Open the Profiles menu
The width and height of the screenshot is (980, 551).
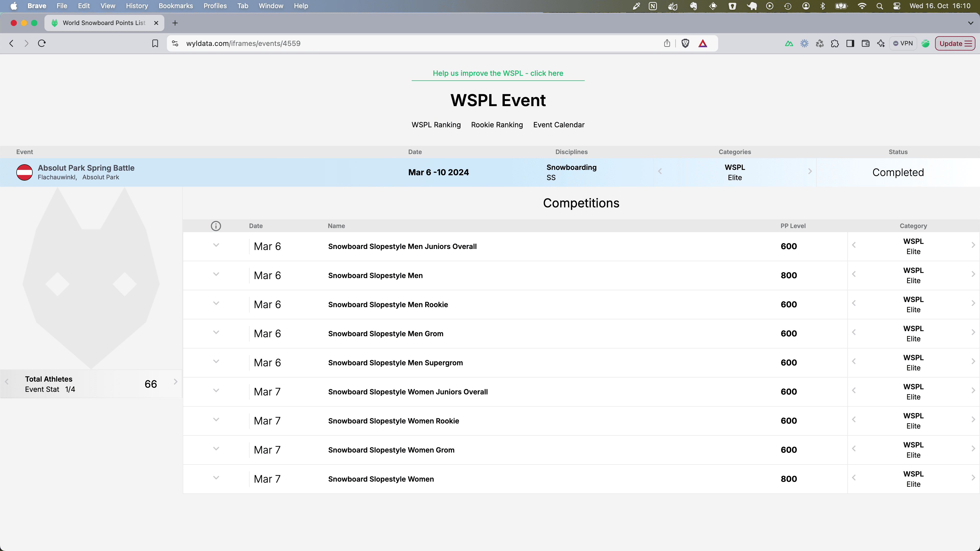point(215,6)
